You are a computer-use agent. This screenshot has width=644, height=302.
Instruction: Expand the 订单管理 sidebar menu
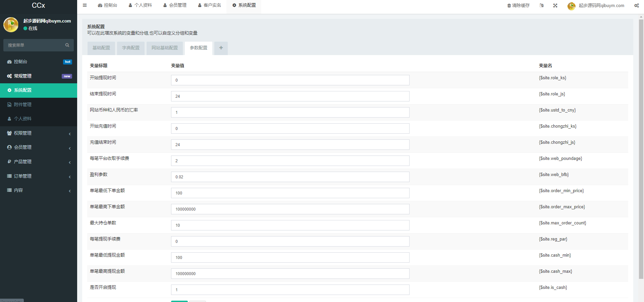coord(38,176)
